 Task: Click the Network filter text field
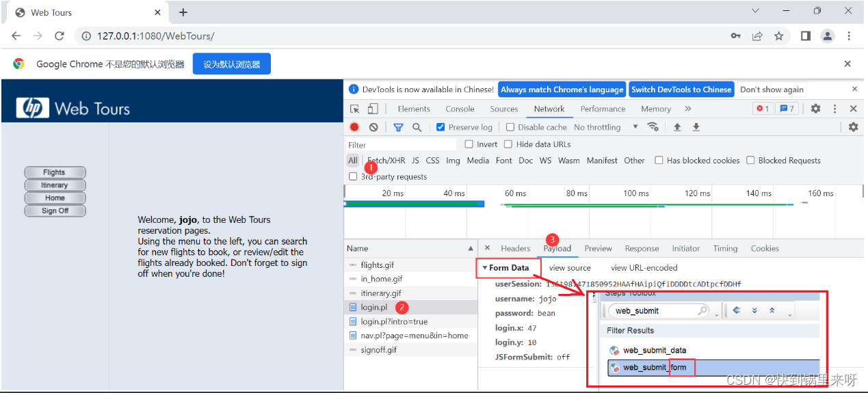(401, 145)
